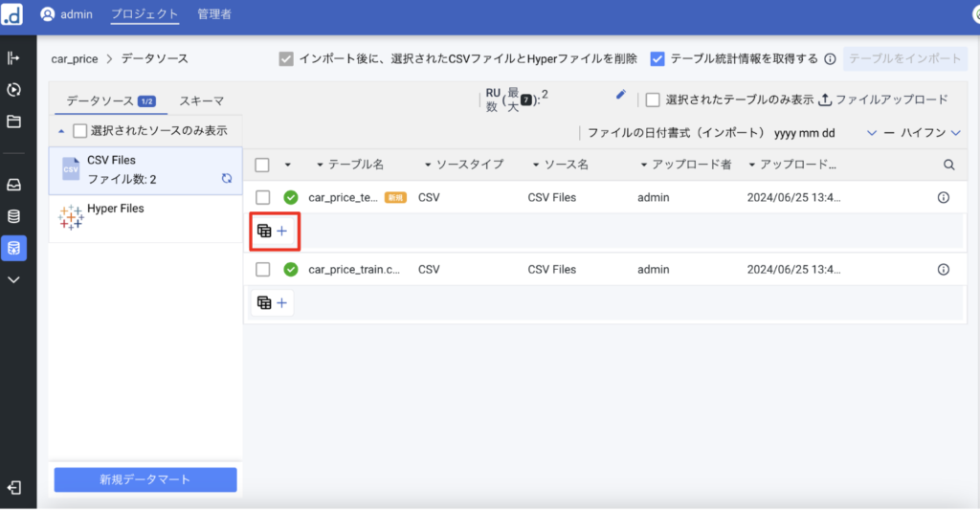Enable 選択されたソースのみ表示 checkbox

pos(80,131)
